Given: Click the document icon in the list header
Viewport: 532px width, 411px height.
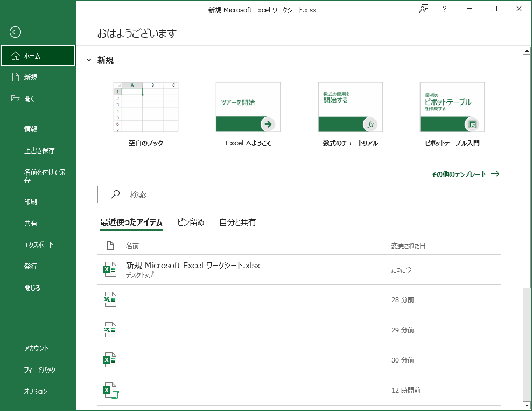Looking at the screenshot, I should 110,246.
